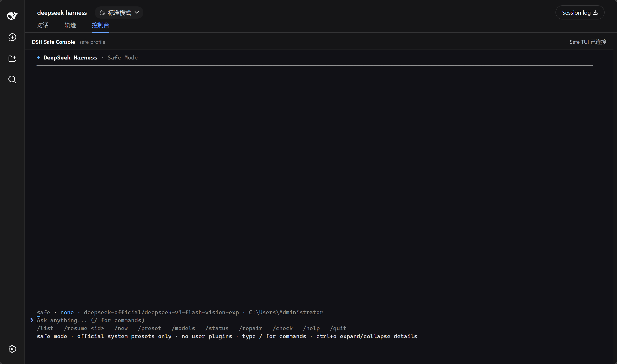The height and width of the screenshot is (364, 617).
Task: Open the search magnifier icon in sidebar
Action: [12, 79]
